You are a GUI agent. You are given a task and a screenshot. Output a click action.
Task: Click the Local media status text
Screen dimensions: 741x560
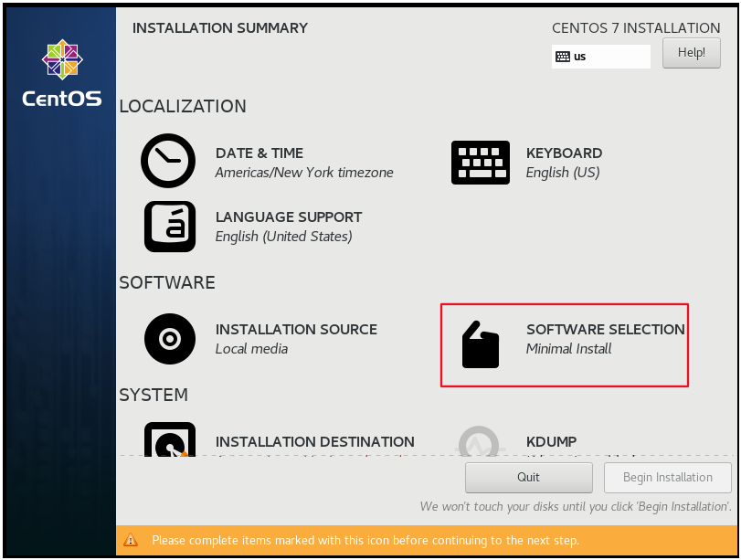[251, 349]
